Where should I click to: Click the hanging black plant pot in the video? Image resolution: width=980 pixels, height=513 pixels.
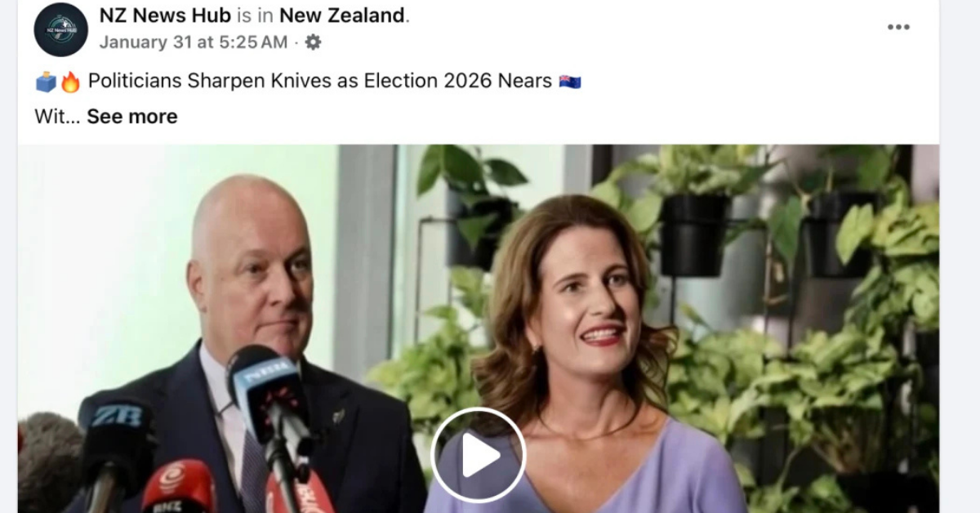coord(695,235)
